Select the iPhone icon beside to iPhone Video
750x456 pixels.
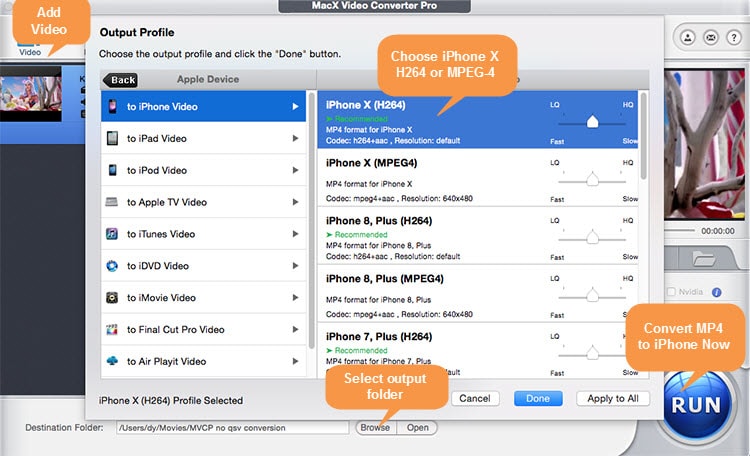click(112, 106)
